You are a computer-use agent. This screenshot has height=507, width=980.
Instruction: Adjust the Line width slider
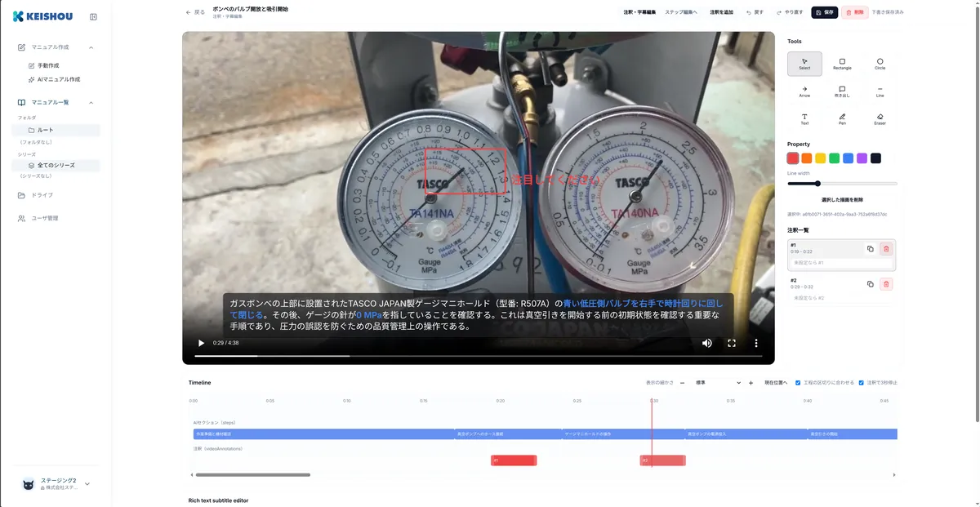click(842, 184)
